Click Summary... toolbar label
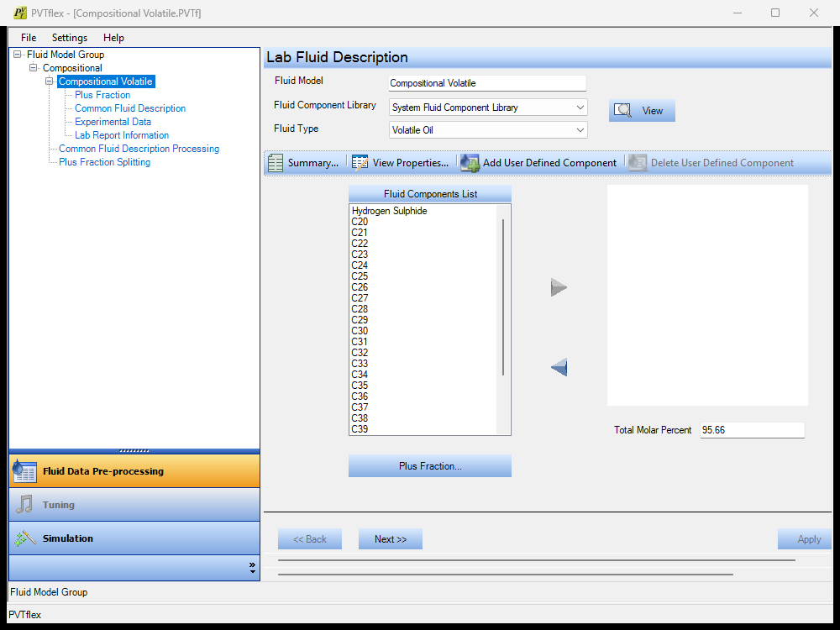Screen dimensions: 840x630 coord(312,163)
